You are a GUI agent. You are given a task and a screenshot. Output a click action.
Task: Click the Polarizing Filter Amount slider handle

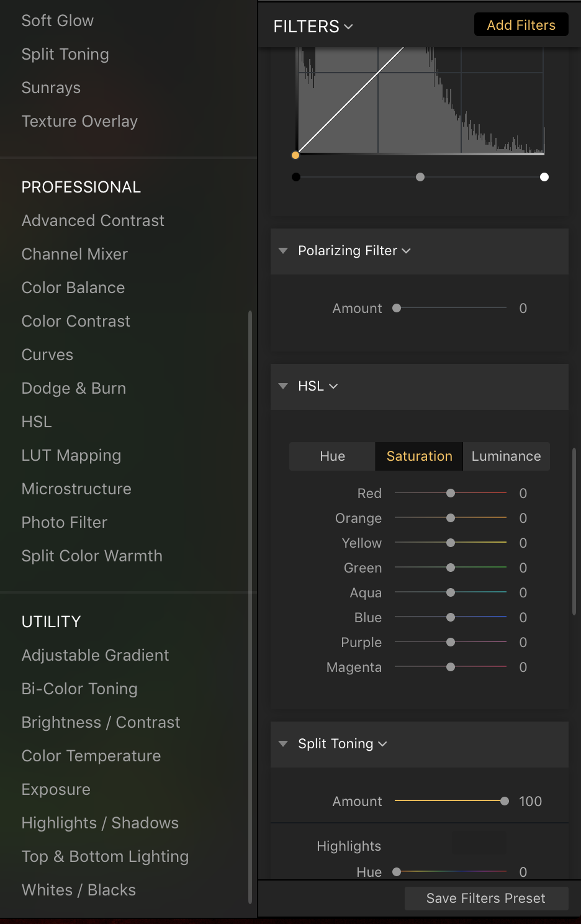click(397, 308)
